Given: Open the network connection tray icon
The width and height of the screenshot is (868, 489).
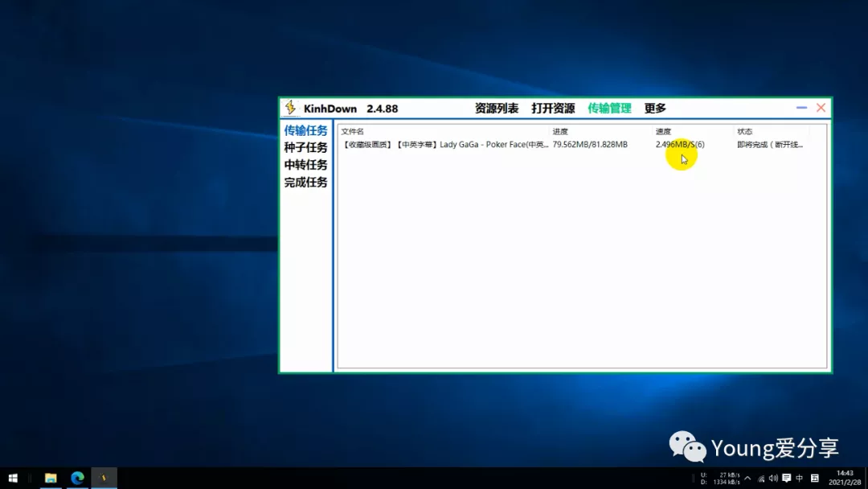Looking at the screenshot, I should pyautogui.click(x=761, y=478).
